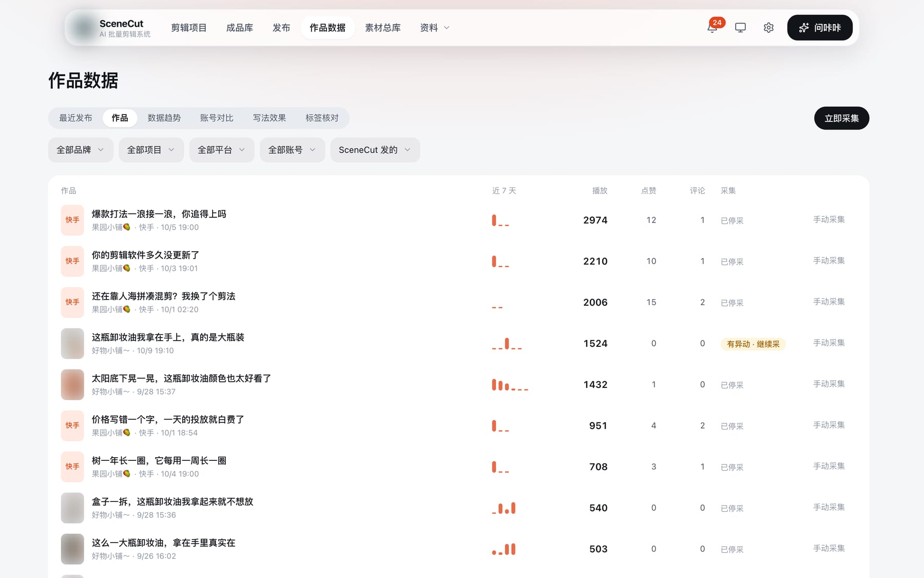
Task: Click 快手 platform badge for 爆款打法一浪接一浪
Action: click(72, 220)
